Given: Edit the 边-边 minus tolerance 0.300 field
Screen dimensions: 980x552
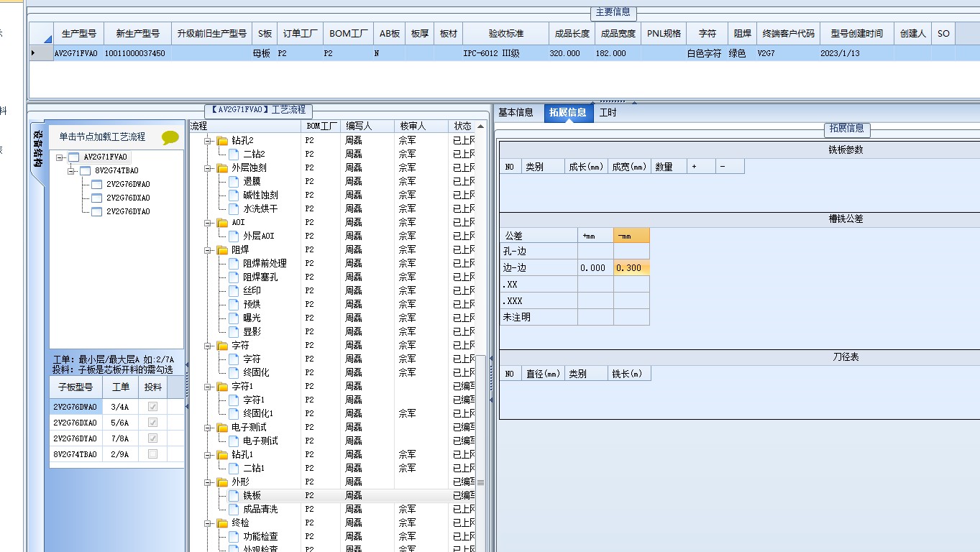Looking at the screenshot, I should click(x=631, y=268).
